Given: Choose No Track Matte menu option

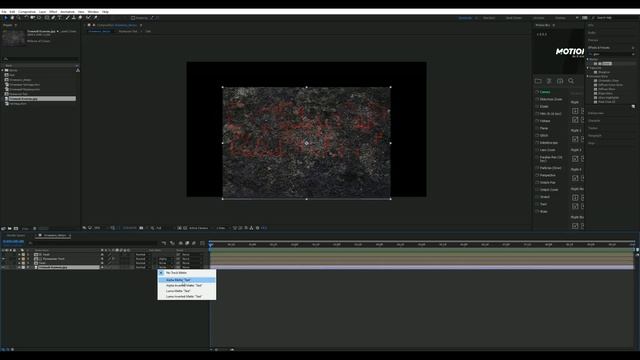Looking at the screenshot, I should 187,273.
